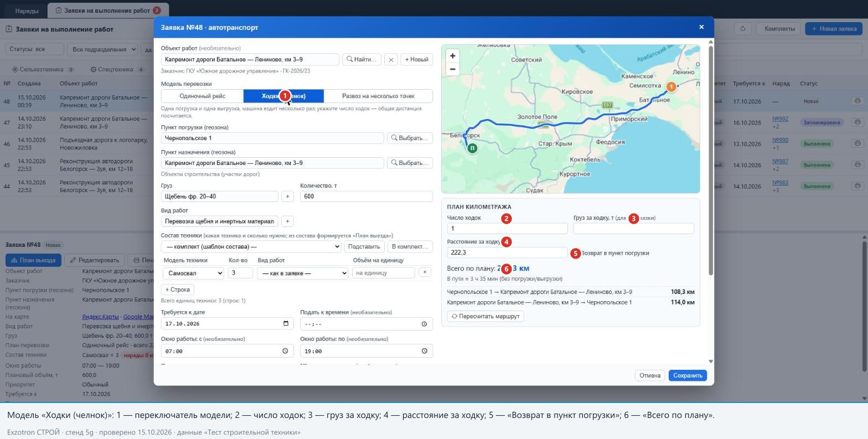Select the Заявки на выполнение работ tab
The width and height of the screenshot is (868, 439).
(x=108, y=11)
